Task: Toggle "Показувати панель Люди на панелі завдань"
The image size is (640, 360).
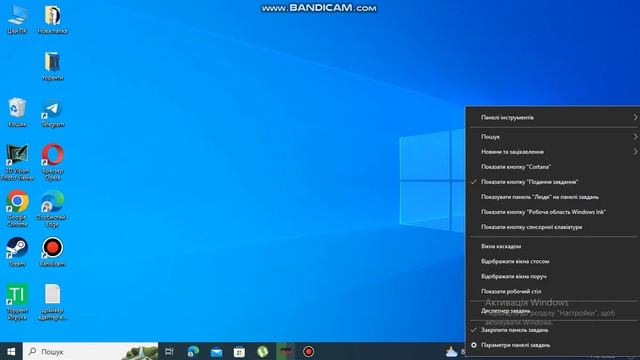Action: coord(553,197)
